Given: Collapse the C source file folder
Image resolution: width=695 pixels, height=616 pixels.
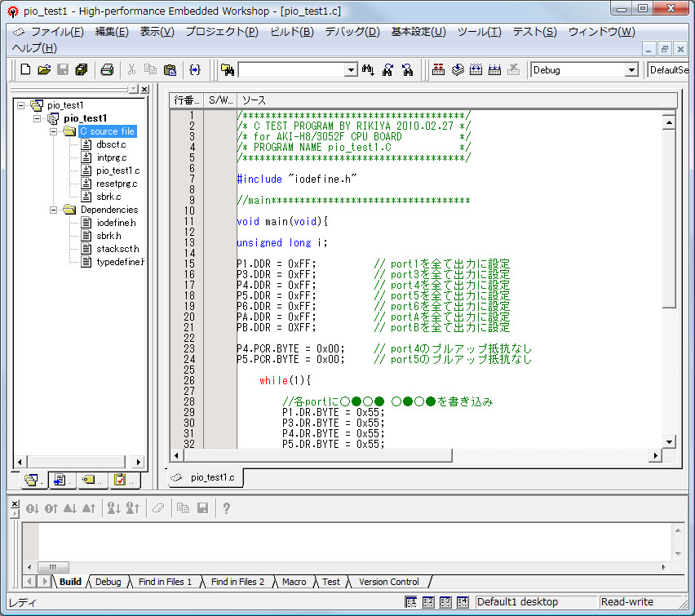Looking at the screenshot, I should point(54,131).
